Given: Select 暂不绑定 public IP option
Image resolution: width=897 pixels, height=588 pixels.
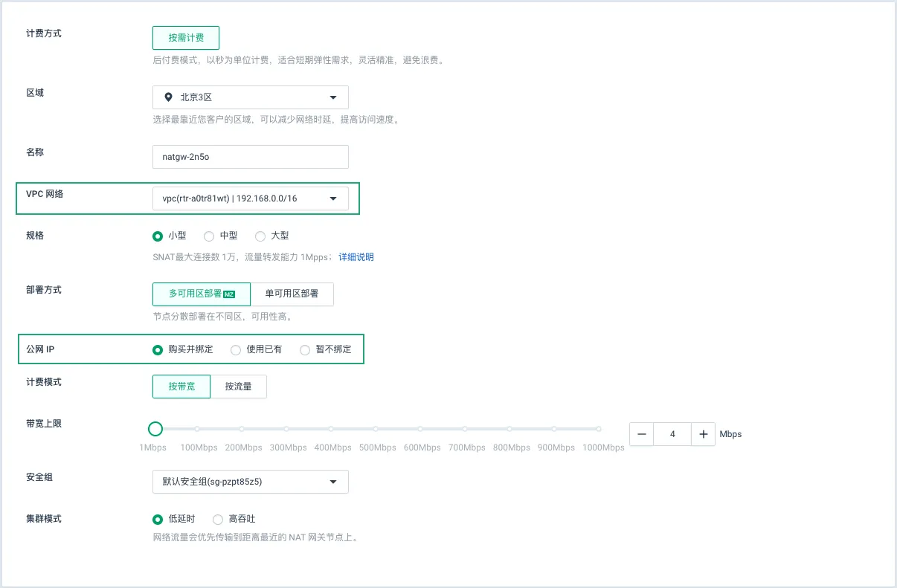Looking at the screenshot, I should 304,349.
